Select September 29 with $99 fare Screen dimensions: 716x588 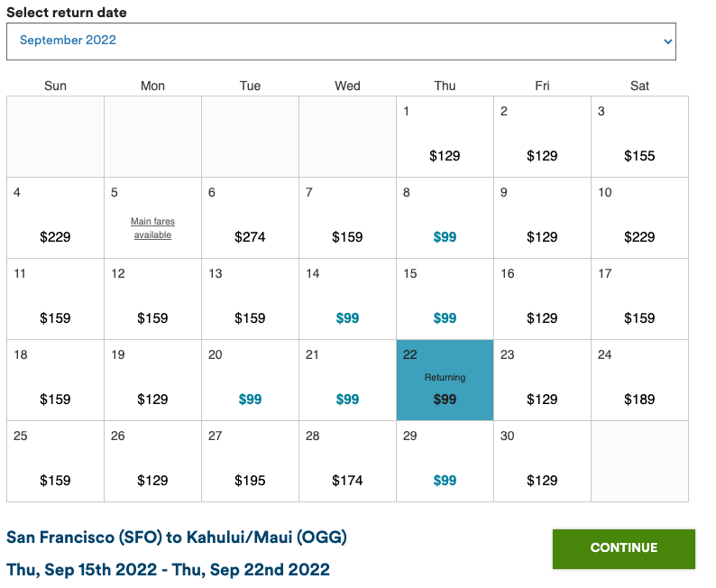coord(445,462)
